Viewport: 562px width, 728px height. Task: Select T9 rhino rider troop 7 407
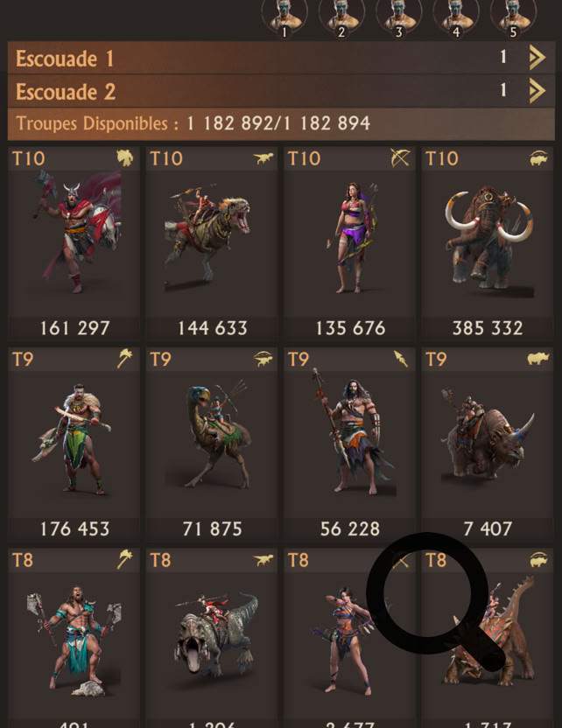coord(488,444)
